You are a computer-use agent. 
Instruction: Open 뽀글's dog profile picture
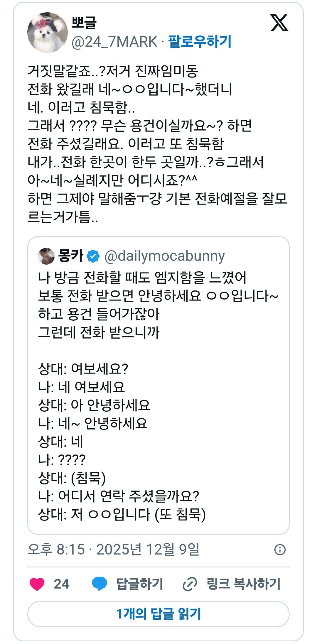(x=47, y=33)
